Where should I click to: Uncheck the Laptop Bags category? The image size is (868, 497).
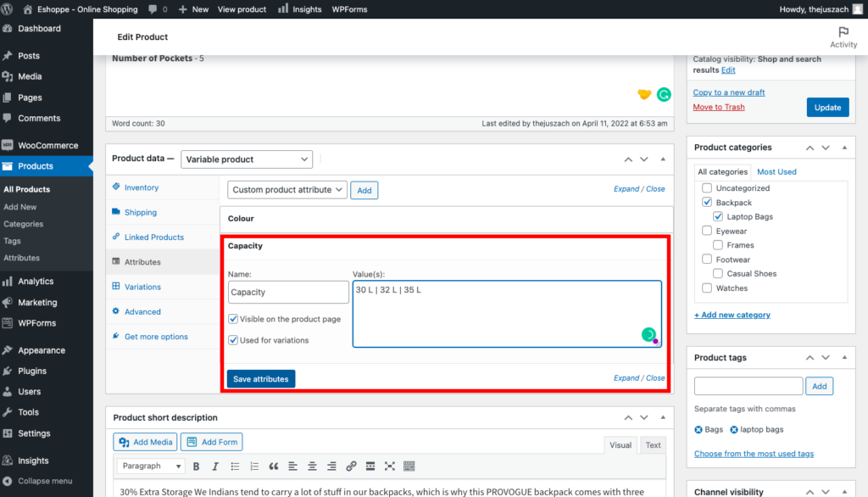718,216
